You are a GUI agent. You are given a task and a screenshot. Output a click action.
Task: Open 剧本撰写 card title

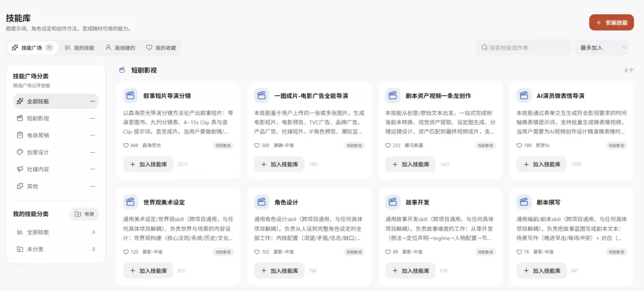549,202
